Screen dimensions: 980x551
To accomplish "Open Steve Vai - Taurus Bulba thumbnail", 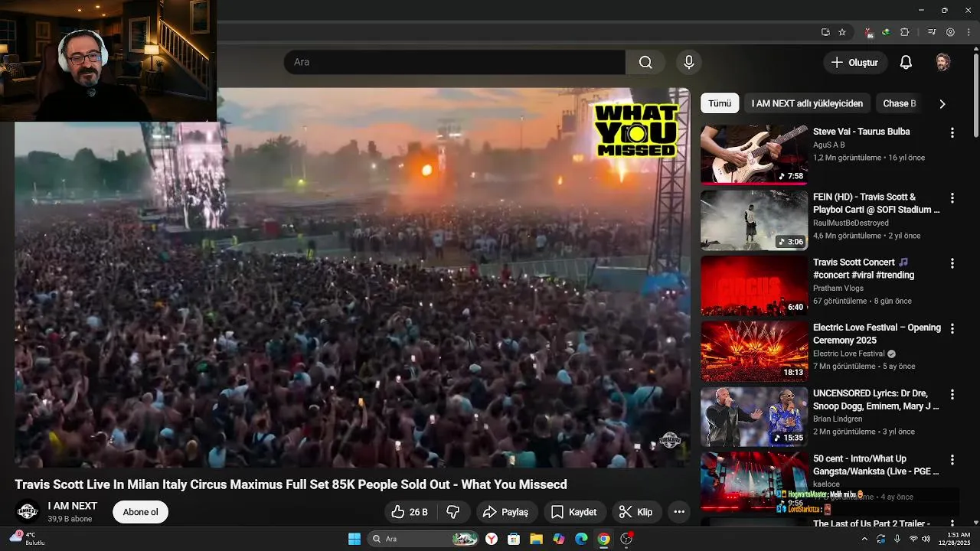I will pyautogui.click(x=754, y=155).
